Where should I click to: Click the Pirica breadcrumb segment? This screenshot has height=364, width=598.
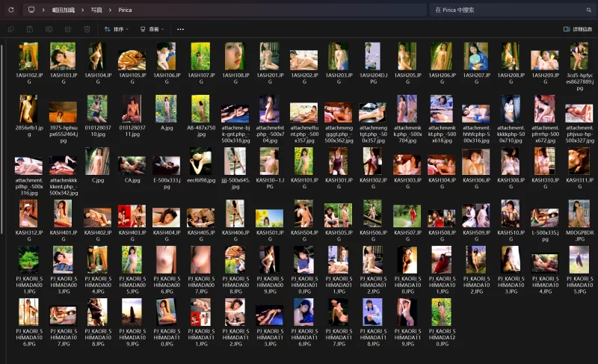[x=125, y=10]
